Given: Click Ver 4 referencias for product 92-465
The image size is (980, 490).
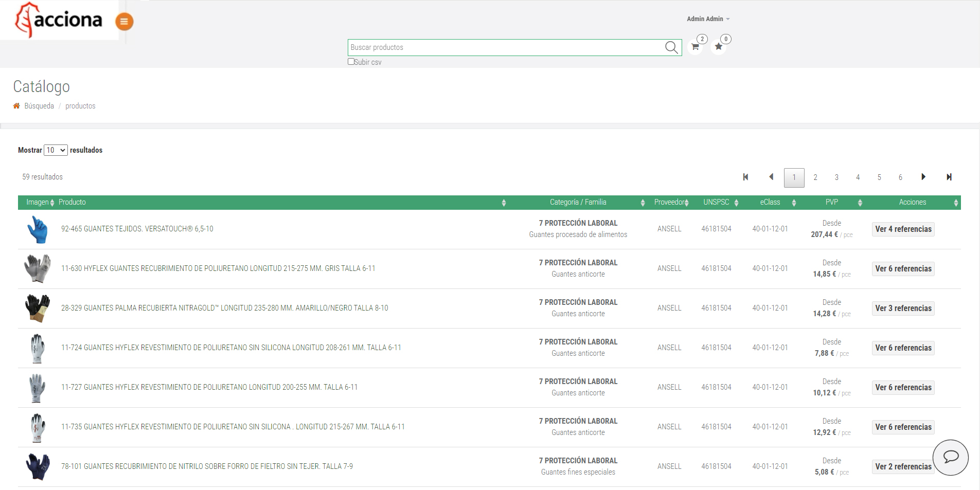Looking at the screenshot, I should [x=903, y=229].
